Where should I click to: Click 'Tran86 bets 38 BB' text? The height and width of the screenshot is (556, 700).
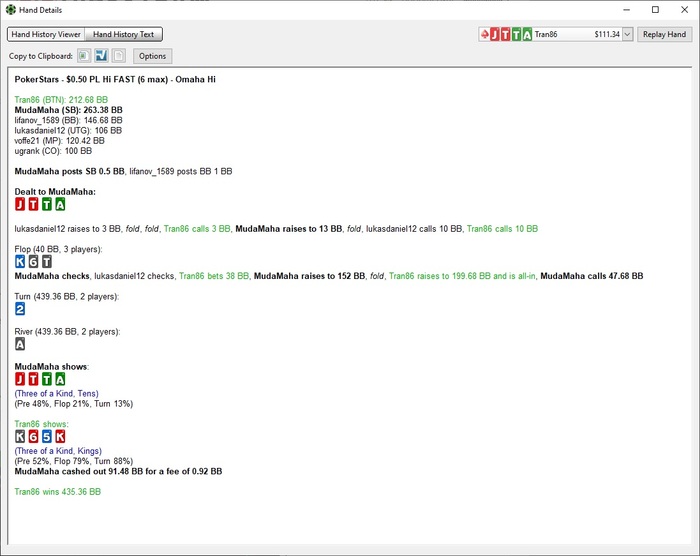214,276
